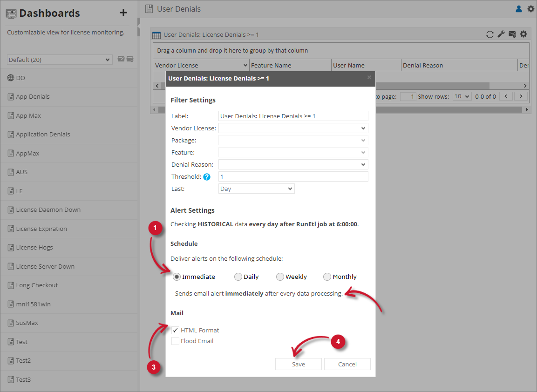The height and width of the screenshot is (392, 537).
Task: Click the HISTORICAL data link
Action: 216,224
